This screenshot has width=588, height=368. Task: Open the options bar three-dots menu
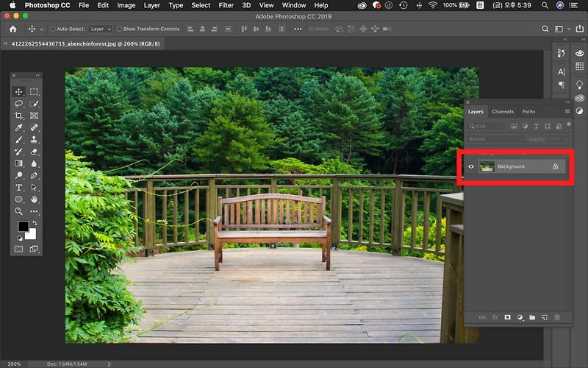pyautogui.click(x=298, y=29)
